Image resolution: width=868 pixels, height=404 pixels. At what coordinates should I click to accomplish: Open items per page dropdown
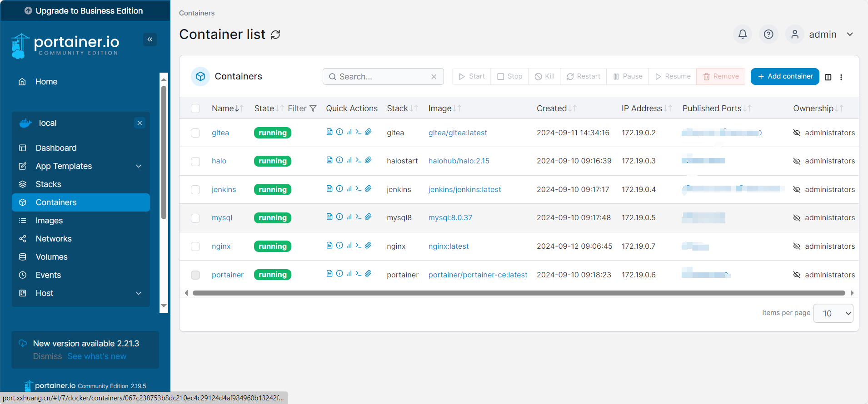pyautogui.click(x=833, y=313)
